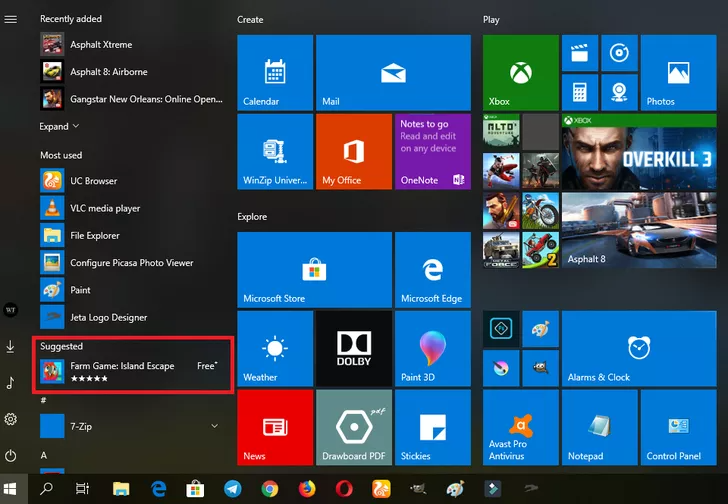This screenshot has width=728, height=504.
Task: Open Asphalt 8: Airborne from the list
Action: (132, 72)
